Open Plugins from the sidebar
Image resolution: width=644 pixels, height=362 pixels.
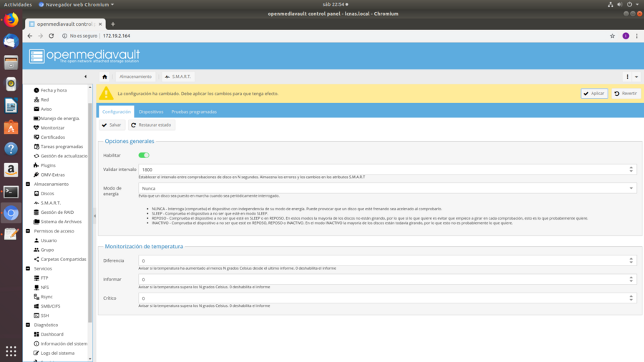pos(47,165)
